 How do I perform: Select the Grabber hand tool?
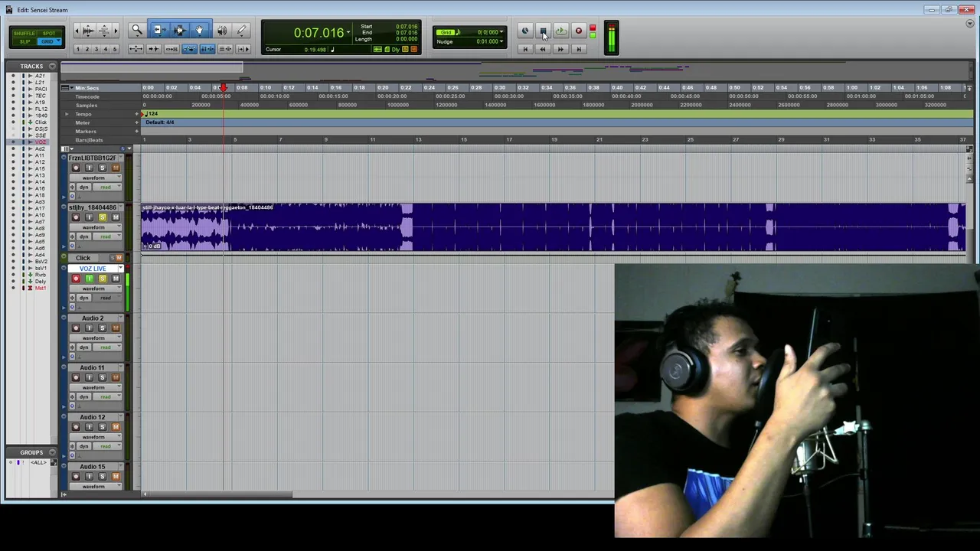[x=200, y=31]
